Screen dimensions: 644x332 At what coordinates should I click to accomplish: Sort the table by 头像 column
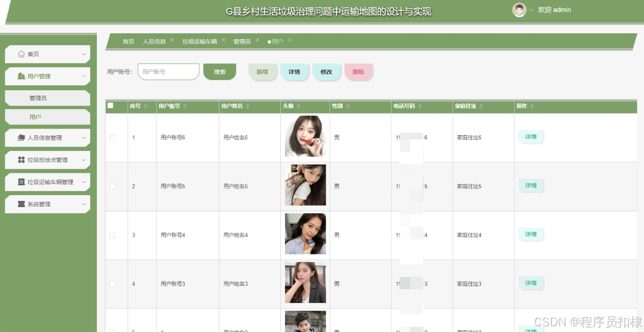(x=299, y=106)
